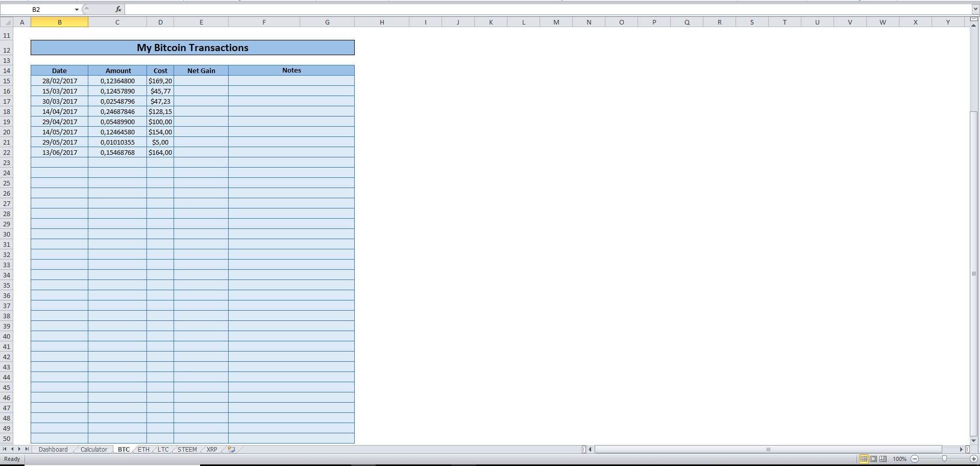Click the cell containing $169,20
The height and width of the screenshot is (466, 980).
click(x=160, y=81)
